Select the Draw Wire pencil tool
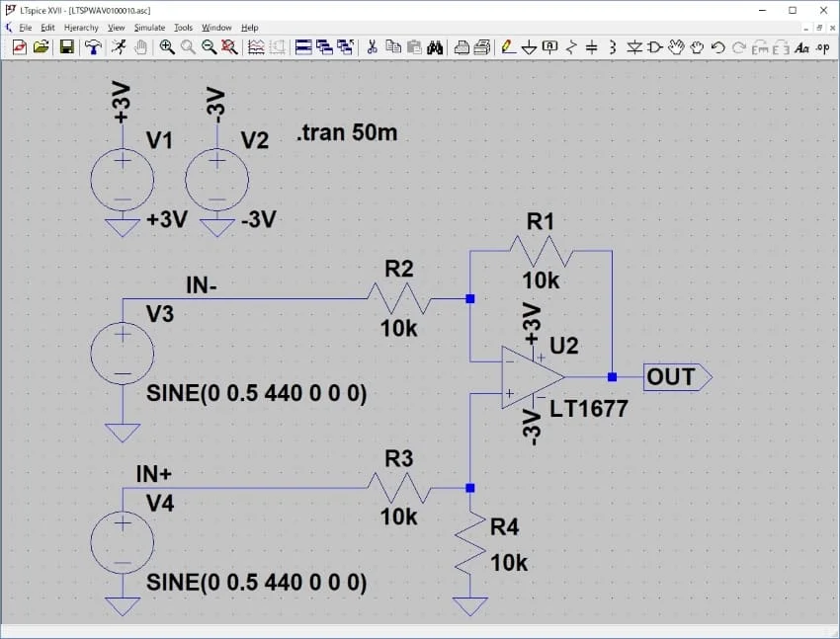This screenshot has width=840, height=639. pos(508,46)
